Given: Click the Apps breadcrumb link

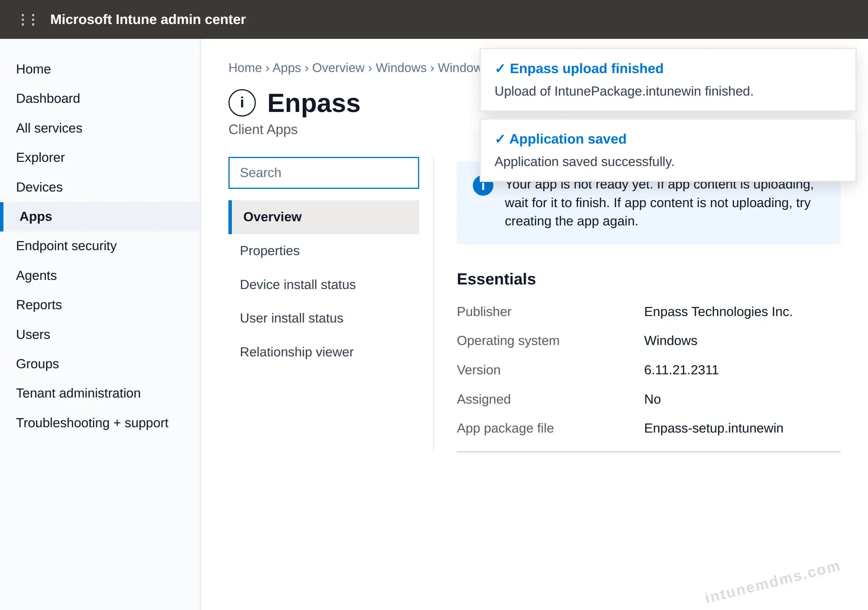Looking at the screenshot, I should (286, 68).
